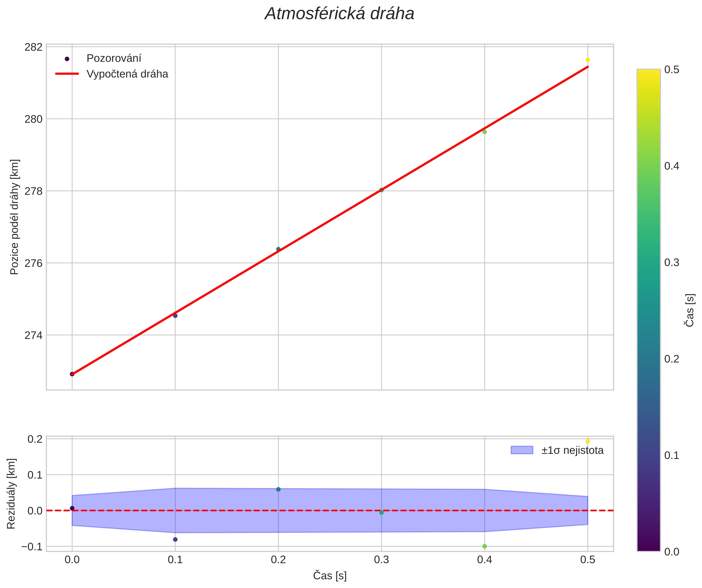Image resolution: width=702 pixels, height=588 pixels.
Task: Click the blue observation point at 0.1 s
Action: point(175,316)
